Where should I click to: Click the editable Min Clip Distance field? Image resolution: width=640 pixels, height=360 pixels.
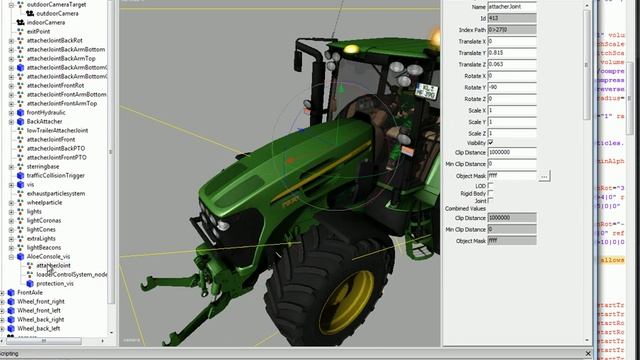click(x=512, y=164)
